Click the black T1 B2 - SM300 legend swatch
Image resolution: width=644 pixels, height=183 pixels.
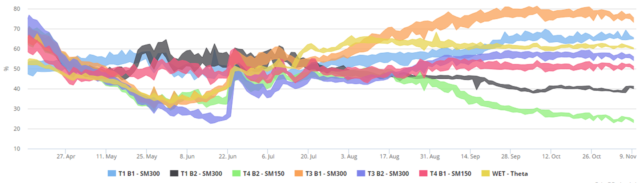click(174, 173)
